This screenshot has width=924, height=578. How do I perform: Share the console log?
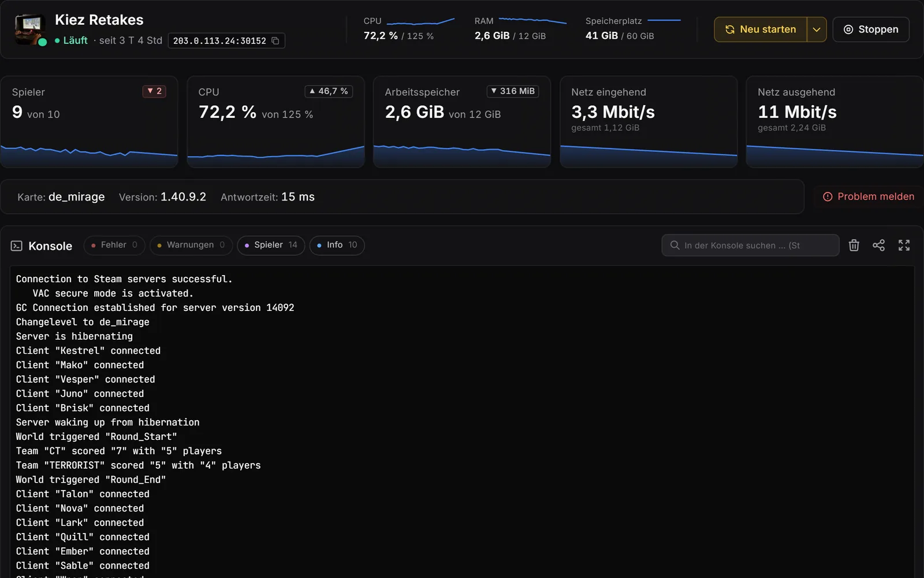[x=878, y=245]
